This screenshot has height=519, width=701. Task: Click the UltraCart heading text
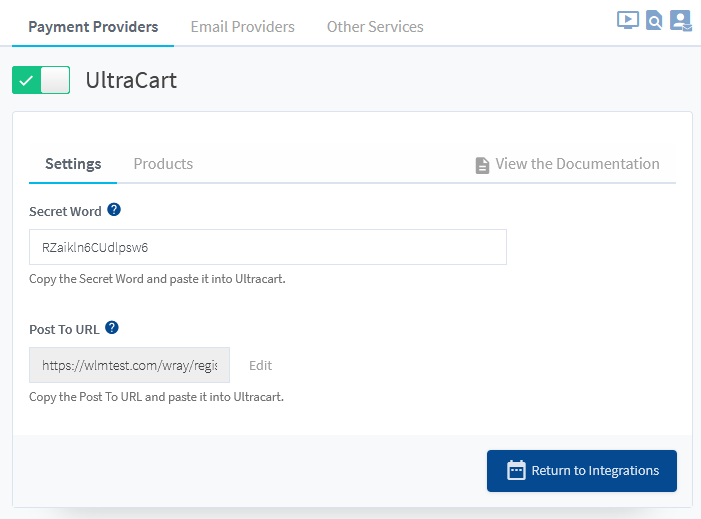(131, 80)
